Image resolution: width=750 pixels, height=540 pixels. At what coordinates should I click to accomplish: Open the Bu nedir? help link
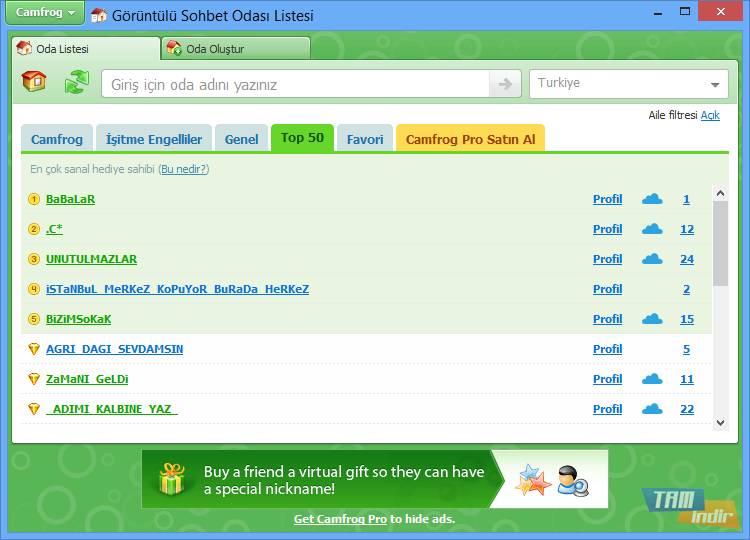(184, 169)
